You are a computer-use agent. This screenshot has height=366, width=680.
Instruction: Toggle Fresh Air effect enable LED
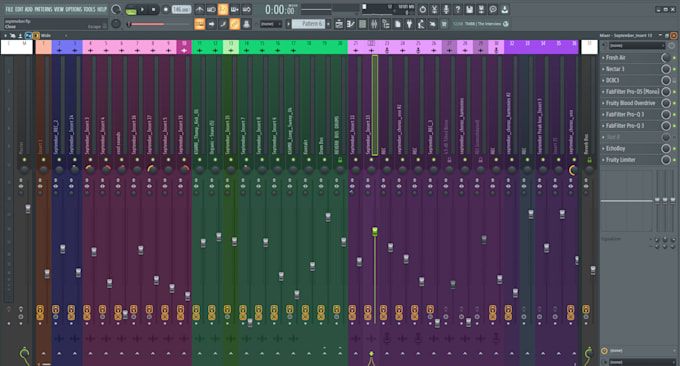tap(674, 58)
